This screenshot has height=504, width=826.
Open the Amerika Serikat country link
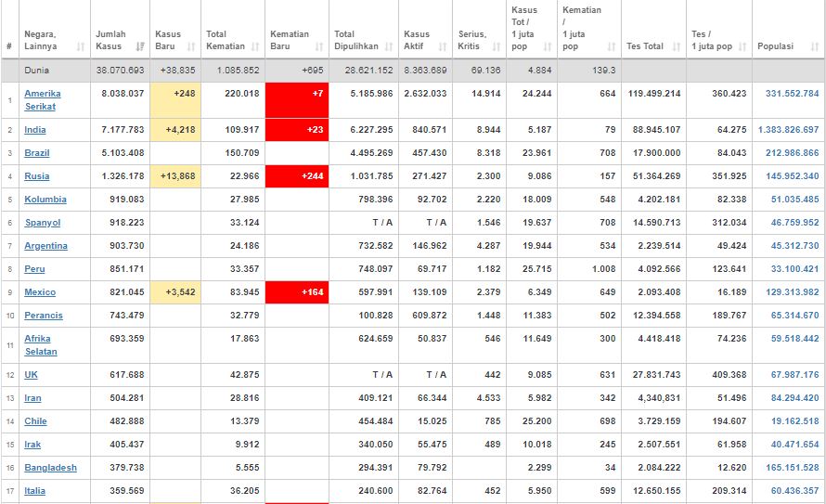pyautogui.click(x=42, y=99)
